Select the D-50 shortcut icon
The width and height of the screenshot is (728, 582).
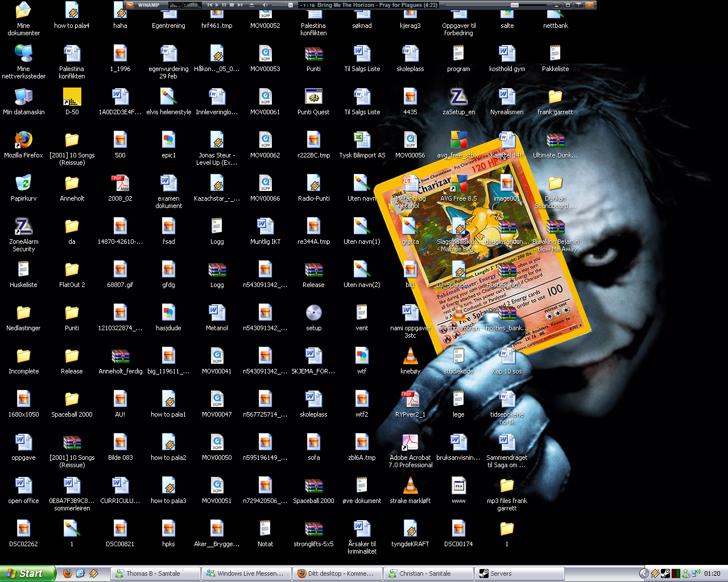click(72, 102)
